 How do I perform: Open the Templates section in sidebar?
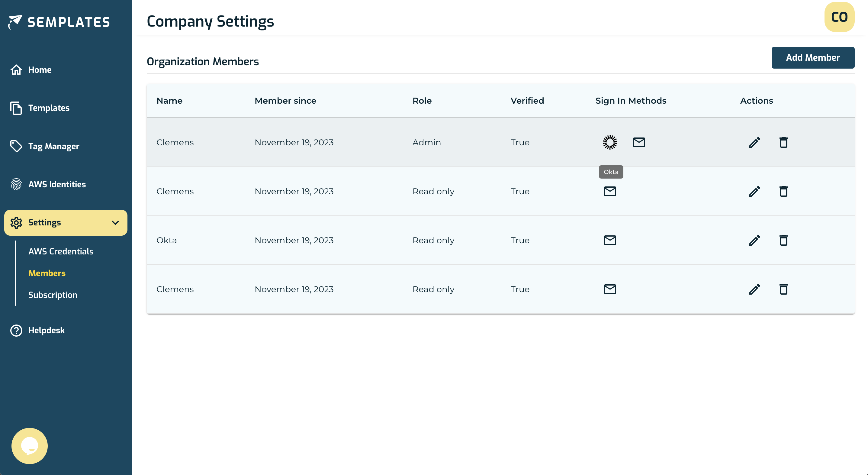(x=49, y=108)
